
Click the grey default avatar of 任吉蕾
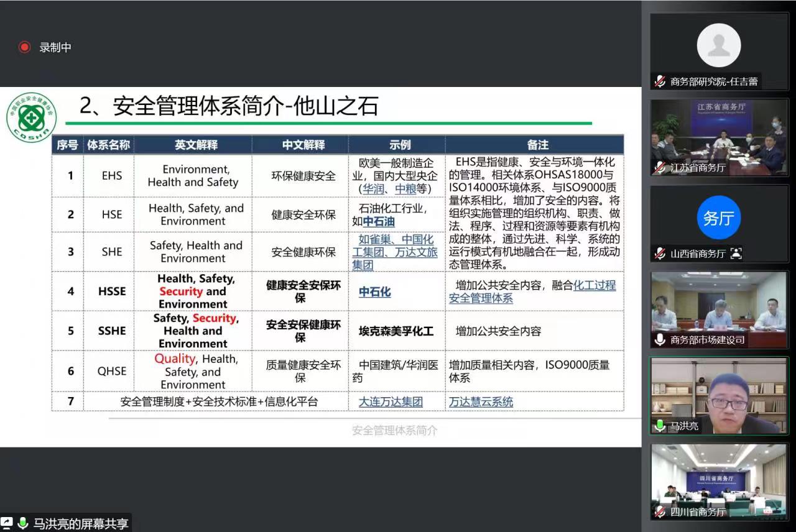pyautogui.click(x=719, y=45)
